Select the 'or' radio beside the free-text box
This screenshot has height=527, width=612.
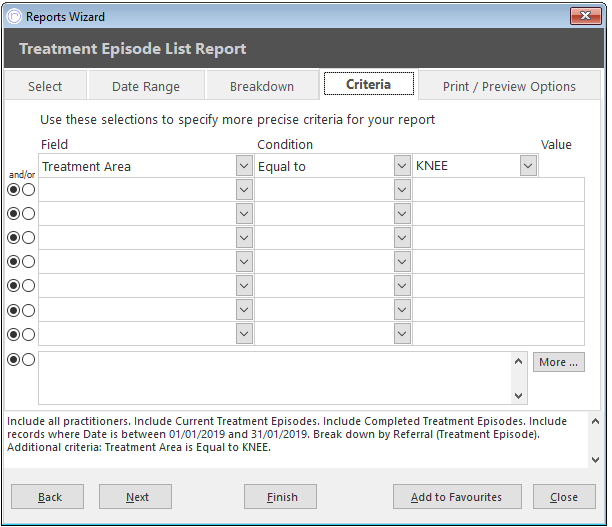(x=28, y=360)
